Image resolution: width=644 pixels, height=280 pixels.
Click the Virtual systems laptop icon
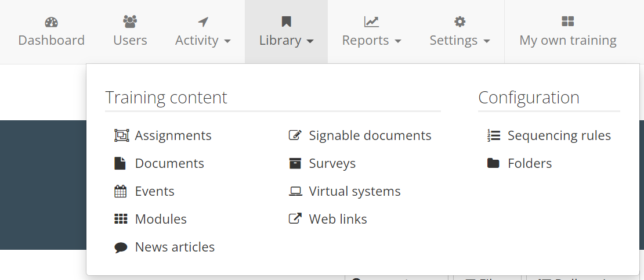(x=295, y=192)
